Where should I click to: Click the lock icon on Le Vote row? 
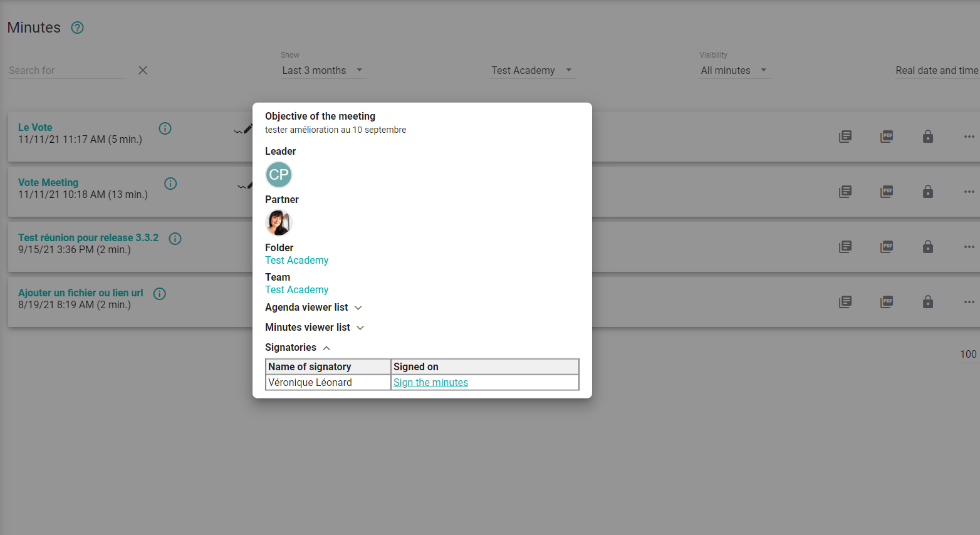point(928,137)
